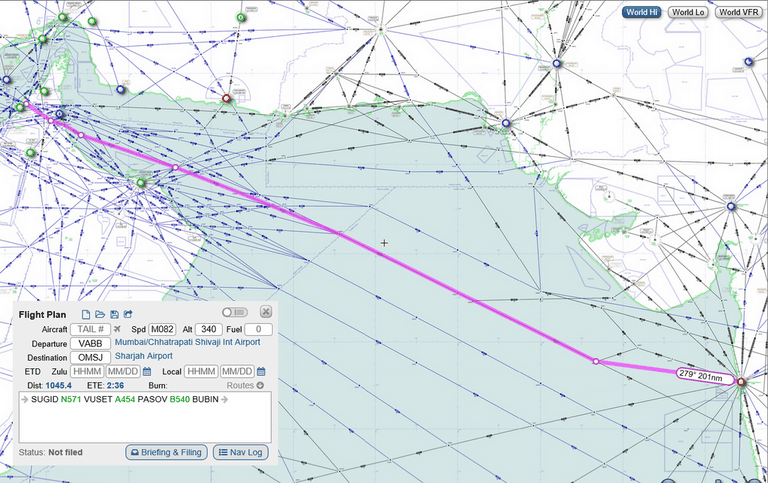Select airway A454 in the route
The image size is (768, 483).
(x=125, y=399)
